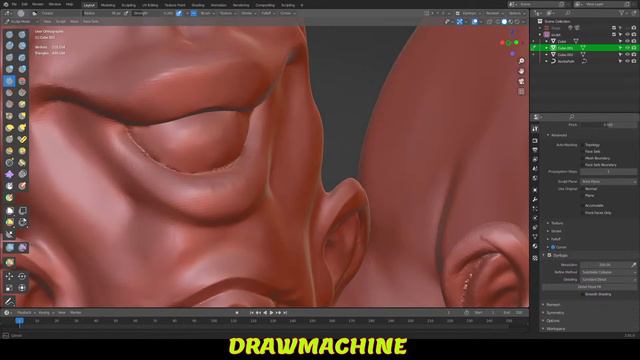Switch perspective/orthographic with the grid gizmo
Image resolution: width=640 pixels, height=360 pixels.
coord(521,92)
